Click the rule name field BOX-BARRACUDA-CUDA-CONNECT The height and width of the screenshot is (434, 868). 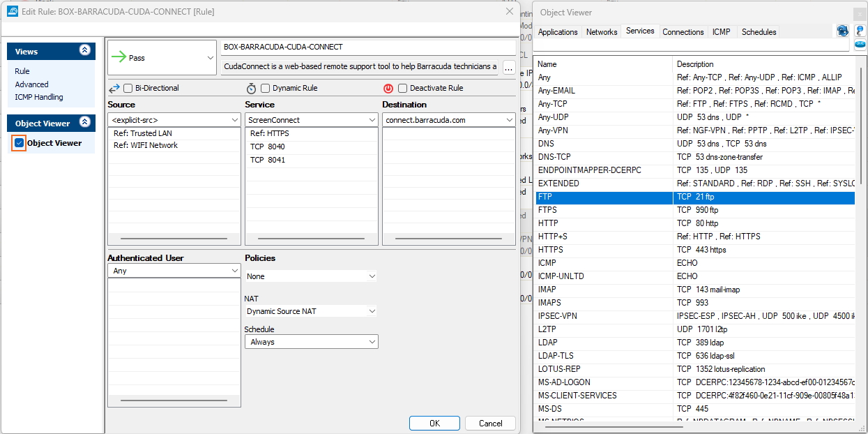coord(368,47)
